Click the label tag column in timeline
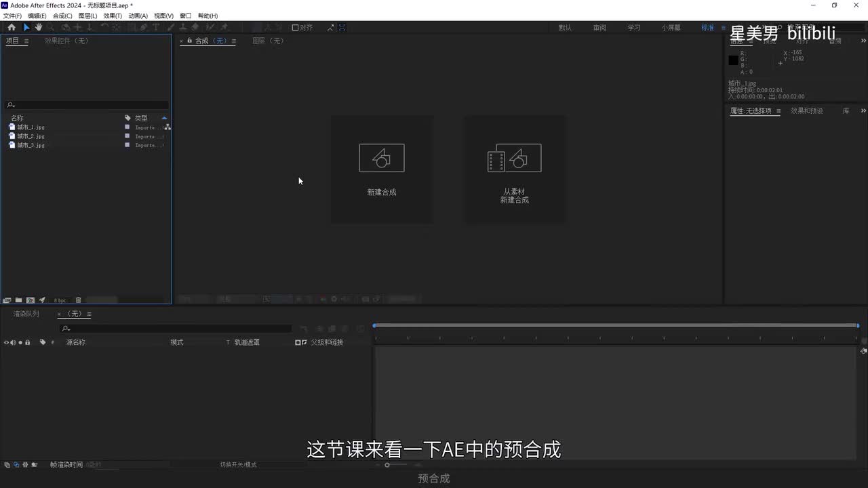 [x=42, y=342]
